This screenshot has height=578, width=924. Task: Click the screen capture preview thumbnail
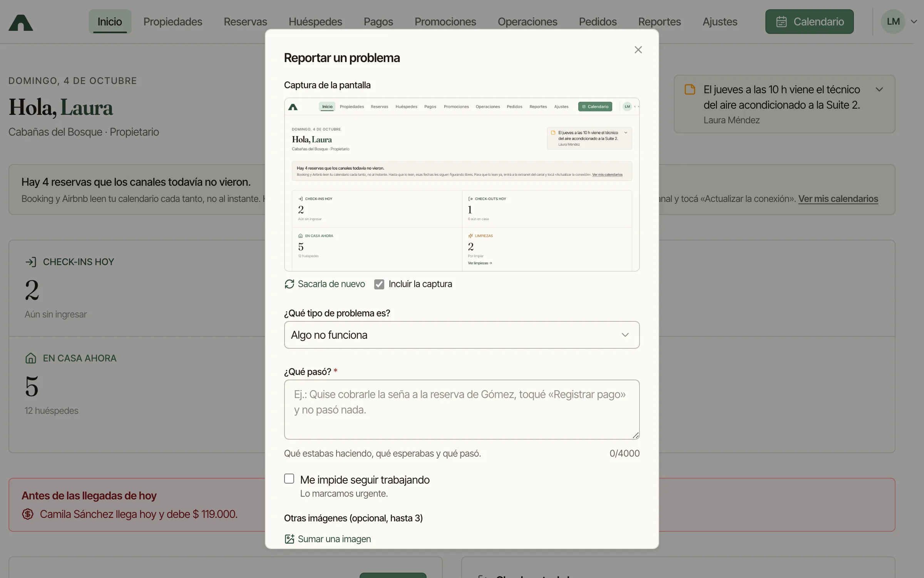[x=462, y=185]
